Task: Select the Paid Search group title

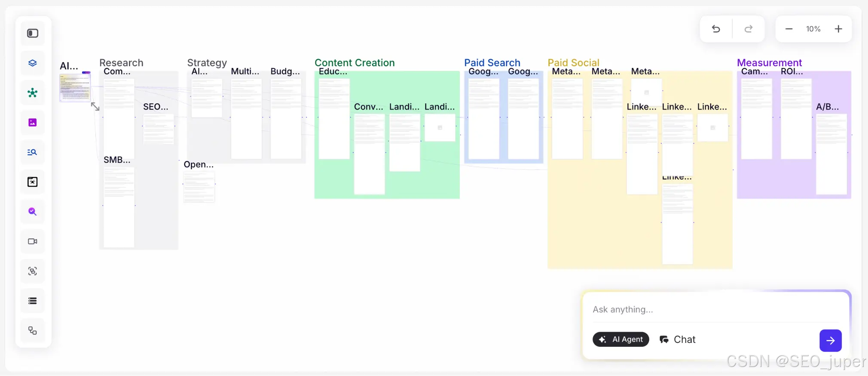Action: point(492,62)
